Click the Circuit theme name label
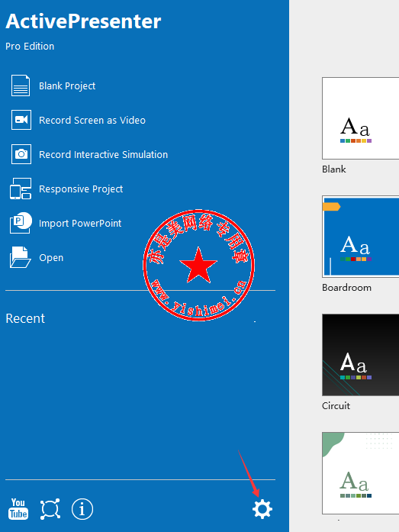This screenshot has height=532, width=399. coord(336,406)
